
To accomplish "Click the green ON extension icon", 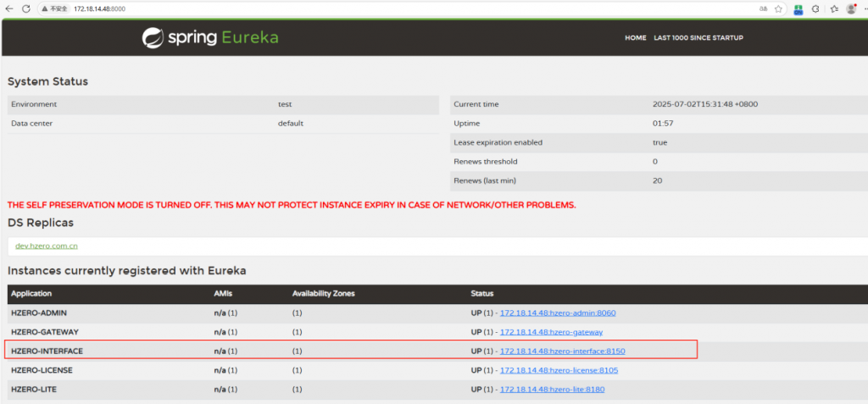I will 798,8.
